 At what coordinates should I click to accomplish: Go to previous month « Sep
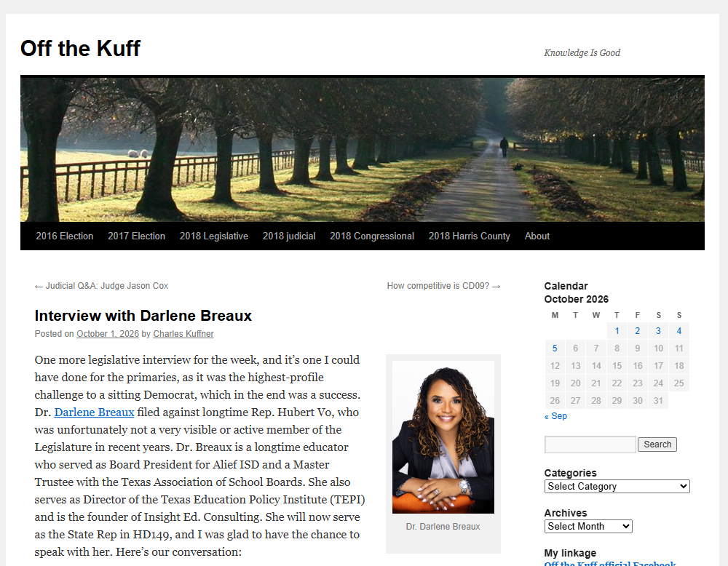(x=555, y=416)
